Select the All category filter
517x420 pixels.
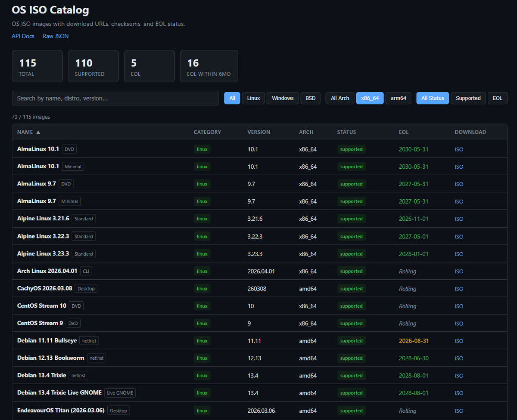tap(232, 98)
